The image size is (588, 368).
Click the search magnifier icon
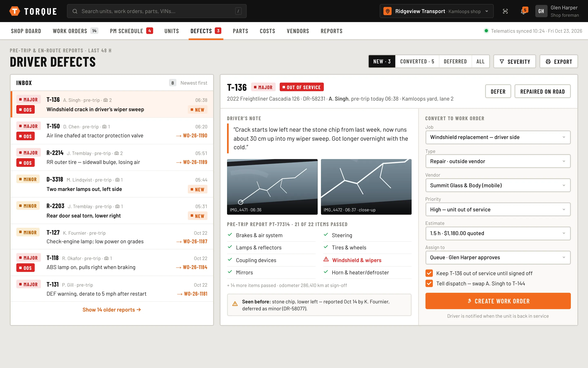point(75,11)
